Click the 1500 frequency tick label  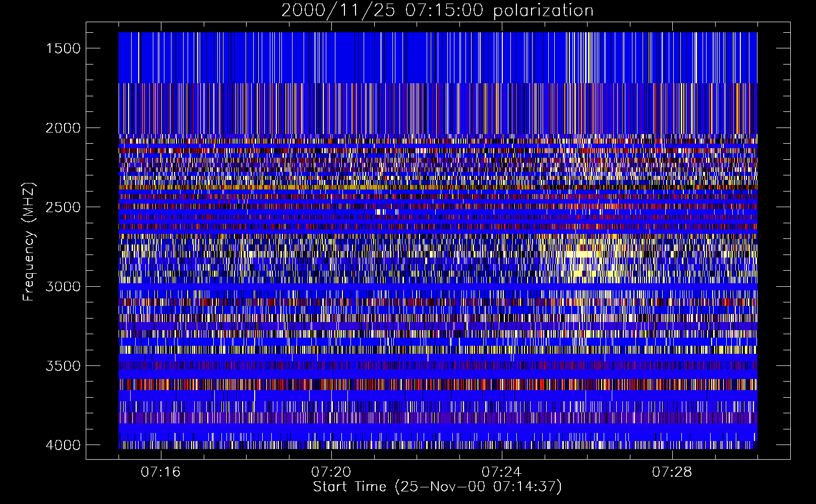point(63,48)
